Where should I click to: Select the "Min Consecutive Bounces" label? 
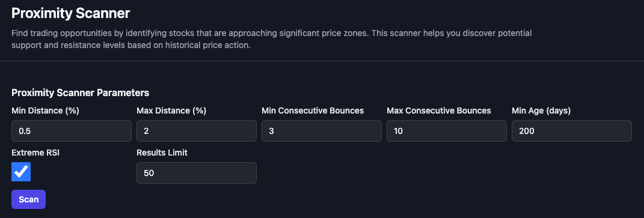click(313, 111)
